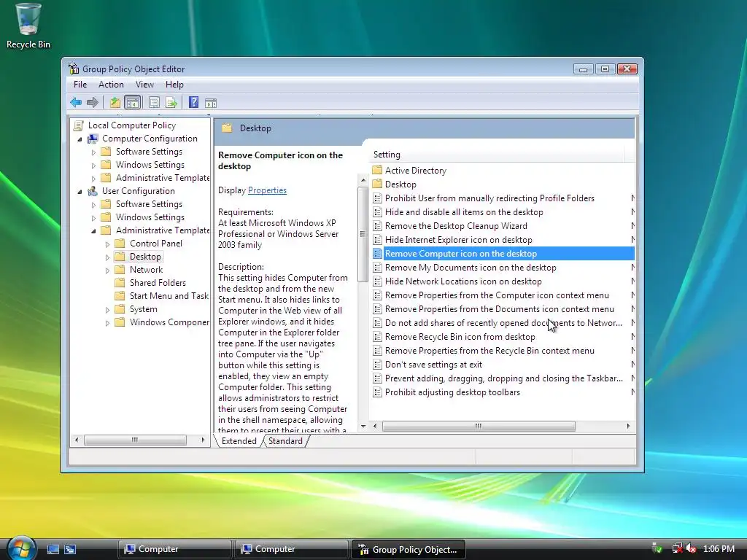Click Show Desktop quick launch icon
Screen dimensions: 747x560
click(x=53, y=549)
